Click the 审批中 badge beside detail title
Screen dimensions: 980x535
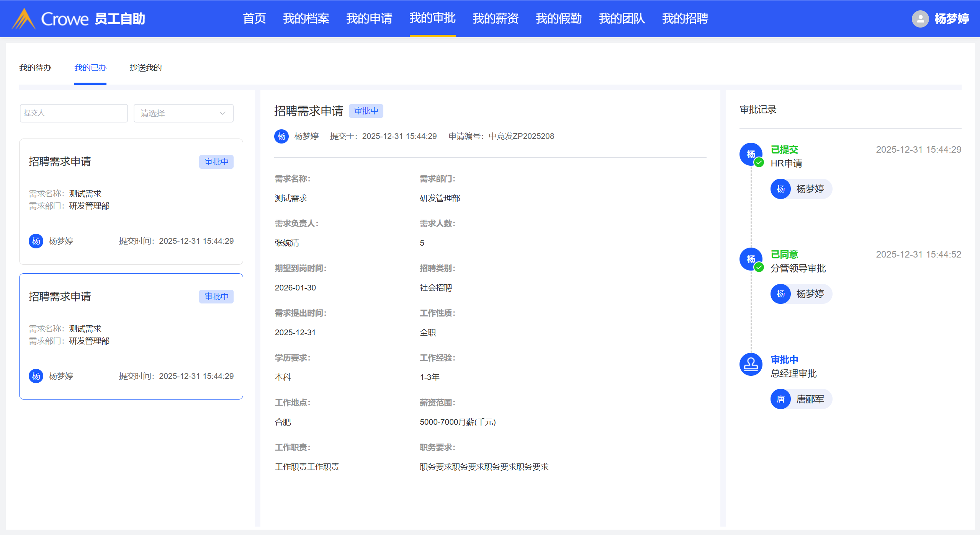366,111
